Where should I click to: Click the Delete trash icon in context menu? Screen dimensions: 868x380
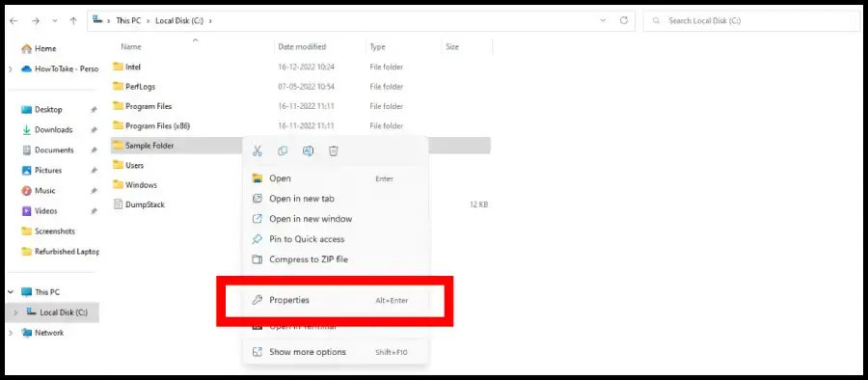pos(334,150)
